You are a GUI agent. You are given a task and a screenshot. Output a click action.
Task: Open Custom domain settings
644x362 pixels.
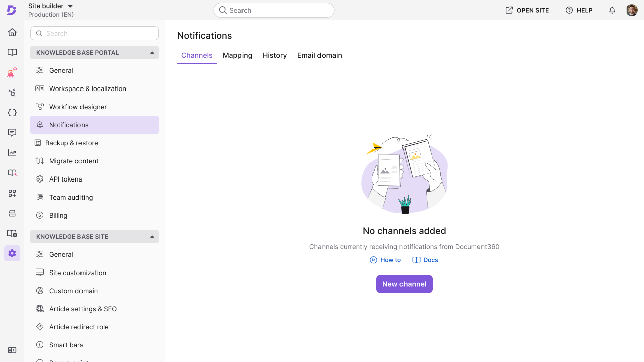[x=95, y=291]
